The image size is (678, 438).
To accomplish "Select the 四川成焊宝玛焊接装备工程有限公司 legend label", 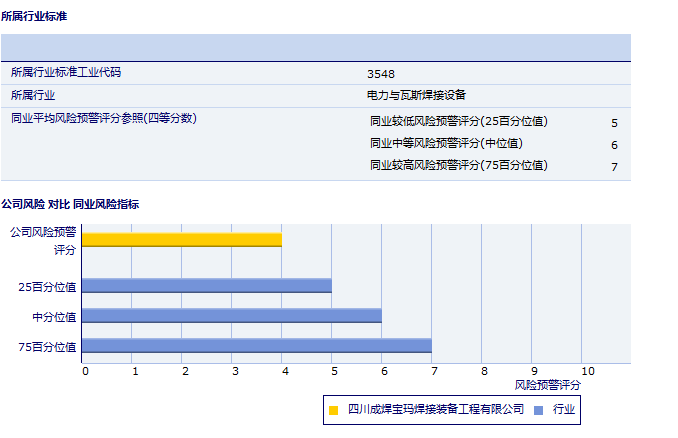I will click(436, 409).
